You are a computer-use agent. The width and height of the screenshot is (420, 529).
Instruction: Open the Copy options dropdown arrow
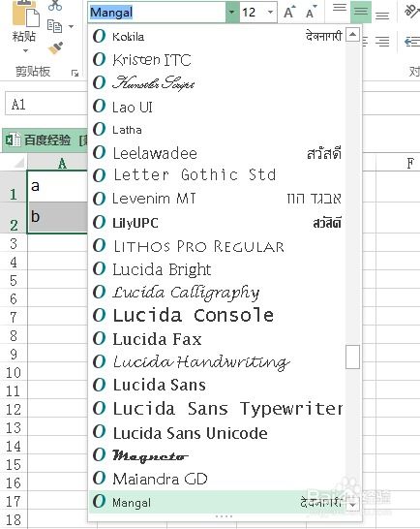[71, 26]
